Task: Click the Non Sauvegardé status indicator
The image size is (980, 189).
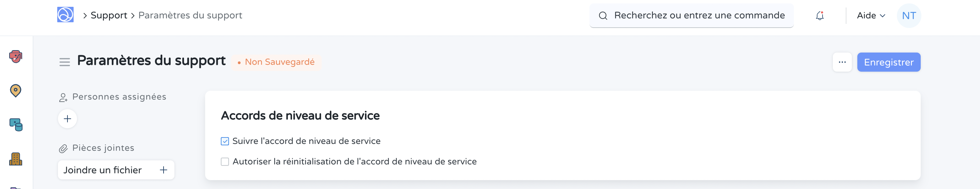Action: coord(276,62)
